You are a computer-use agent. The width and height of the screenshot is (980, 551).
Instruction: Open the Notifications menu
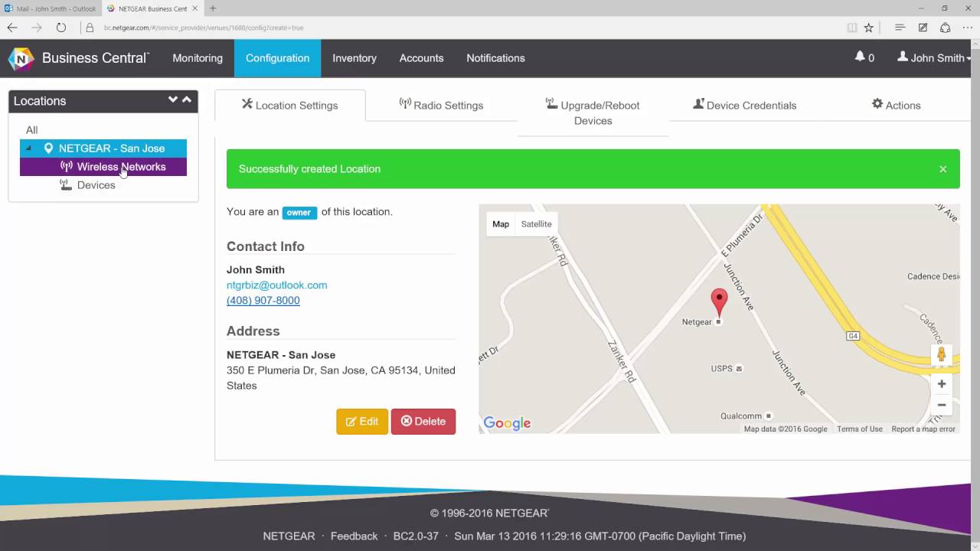coord(495,58)
